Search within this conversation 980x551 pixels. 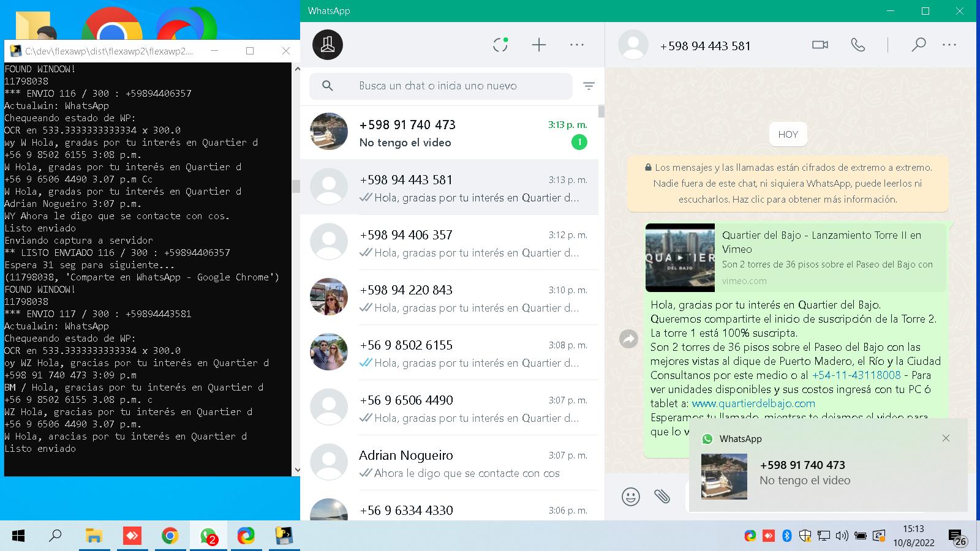(918, 45)
